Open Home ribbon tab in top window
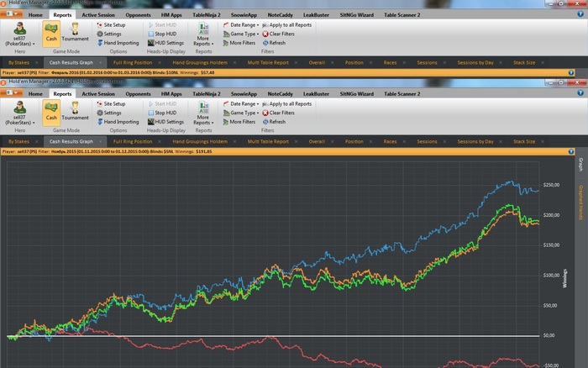Screen dimensions: 588x368 pyautogui.click(x=35, y=15)
